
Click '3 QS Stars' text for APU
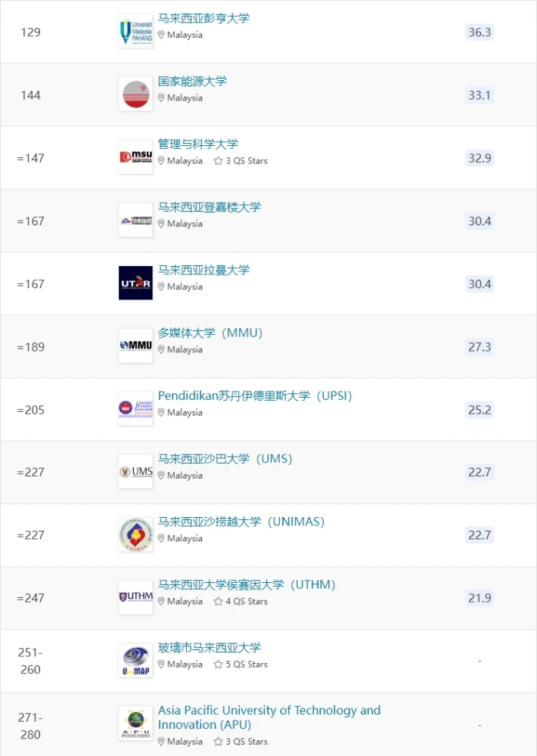(x=247, y=741)
